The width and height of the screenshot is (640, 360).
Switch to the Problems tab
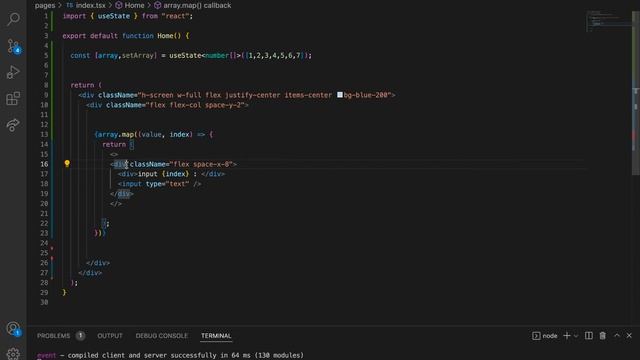pos(53,336)
